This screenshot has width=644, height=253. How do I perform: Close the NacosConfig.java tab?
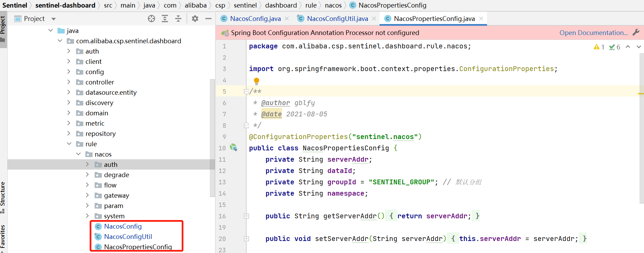tap(287, 19)
